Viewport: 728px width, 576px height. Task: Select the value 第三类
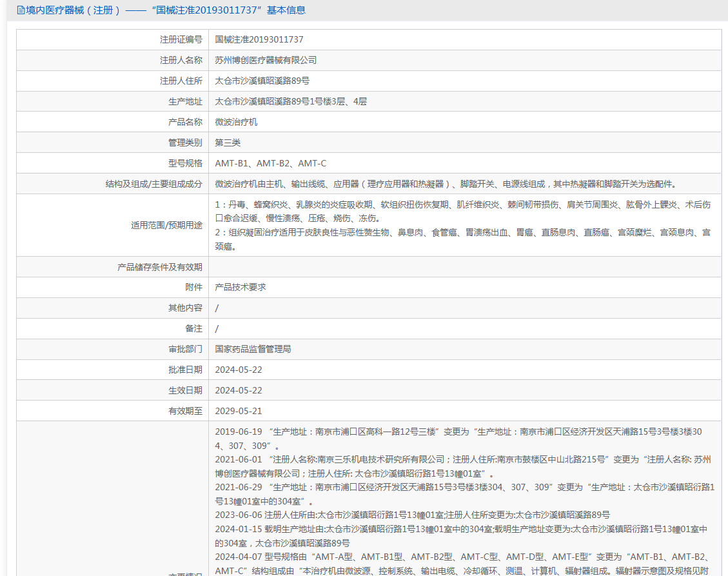click(228, 143)
